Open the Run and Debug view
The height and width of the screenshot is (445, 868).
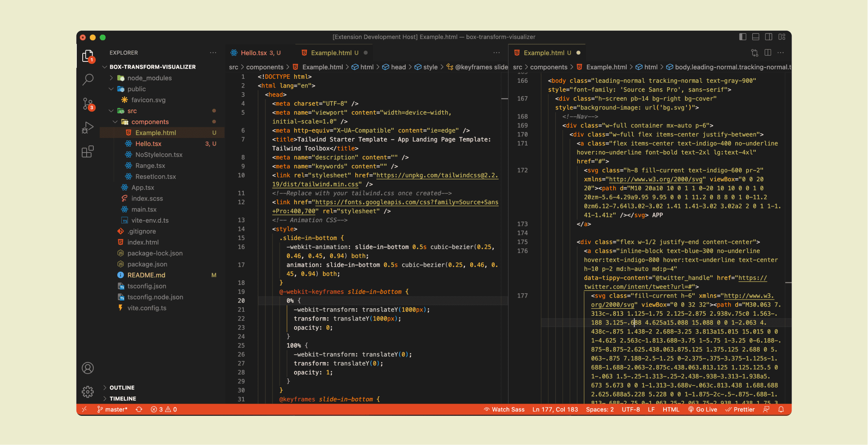pos(87,128)
